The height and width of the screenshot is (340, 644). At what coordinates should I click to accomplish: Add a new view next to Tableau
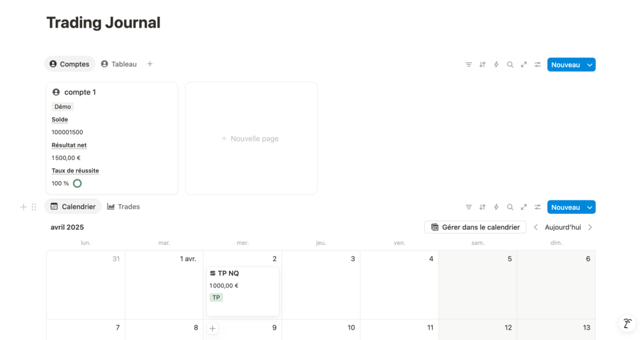(x=150, y=63)
